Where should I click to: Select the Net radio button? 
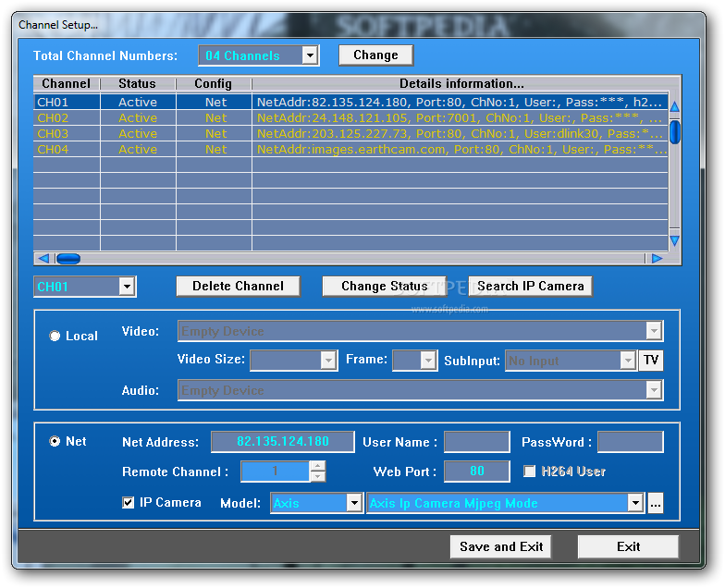[55, 442]
